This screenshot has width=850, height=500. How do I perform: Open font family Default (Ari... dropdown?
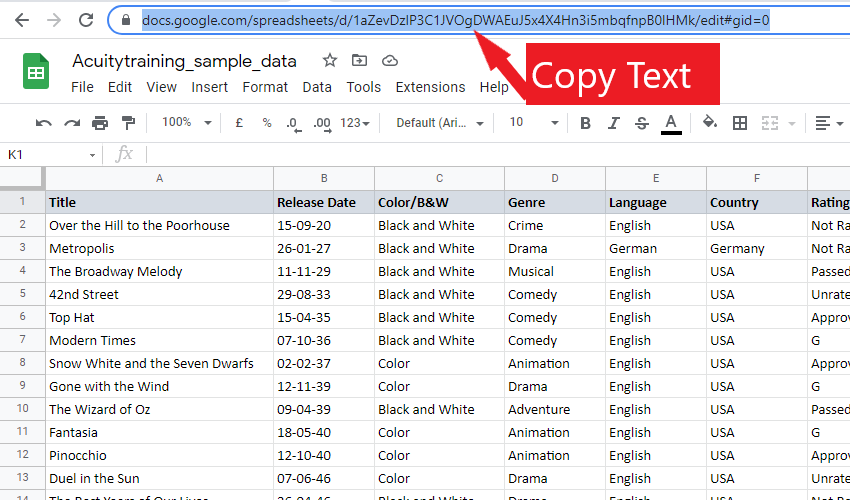(x=440, y=123)
